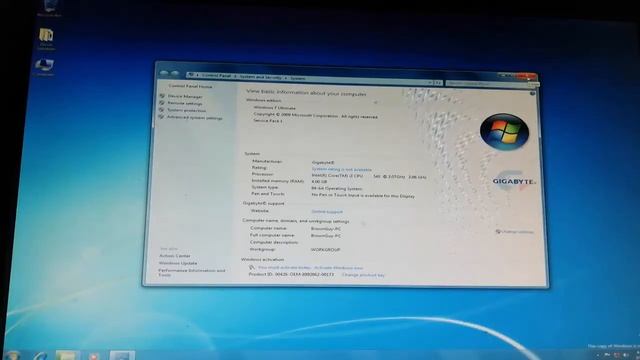640x360 pixels.
Task: Click the Product ID text
Action: pos(291,275)
